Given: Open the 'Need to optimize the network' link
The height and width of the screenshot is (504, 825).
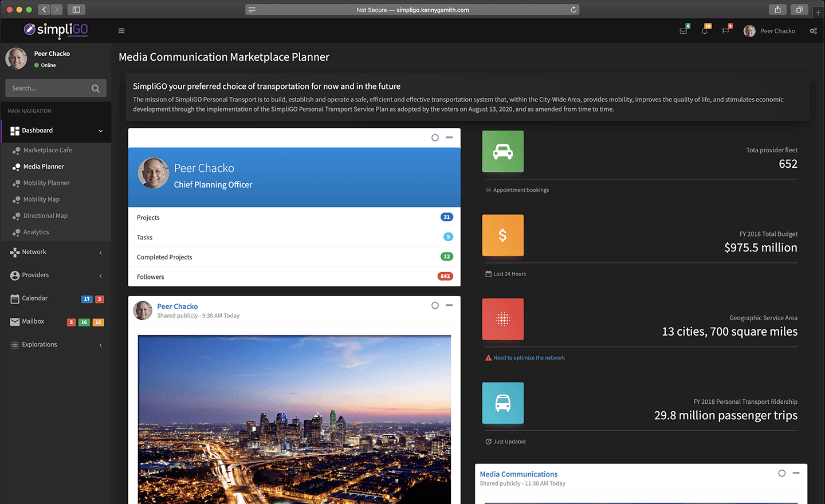Looking at the screenshot, I should tap(529, 358).
